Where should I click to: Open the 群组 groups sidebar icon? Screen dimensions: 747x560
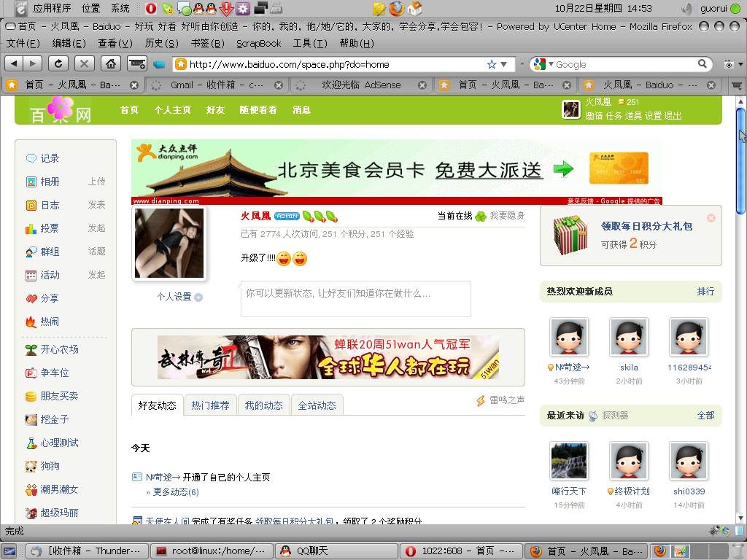tap(31, 252)
